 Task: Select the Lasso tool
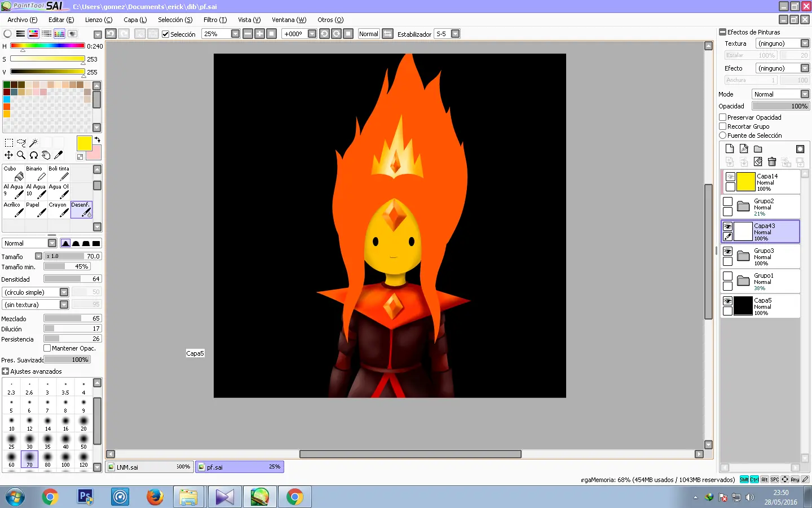pyautogui.click(x=21, y=143)
